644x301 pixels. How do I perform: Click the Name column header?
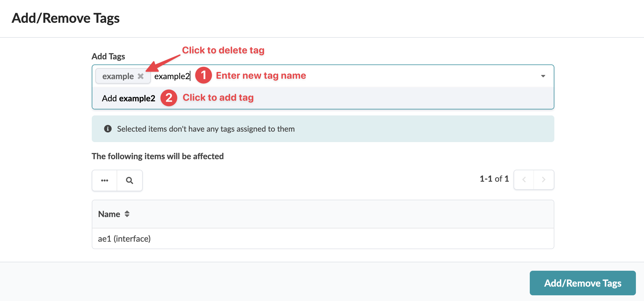click(x=109, y=214)
